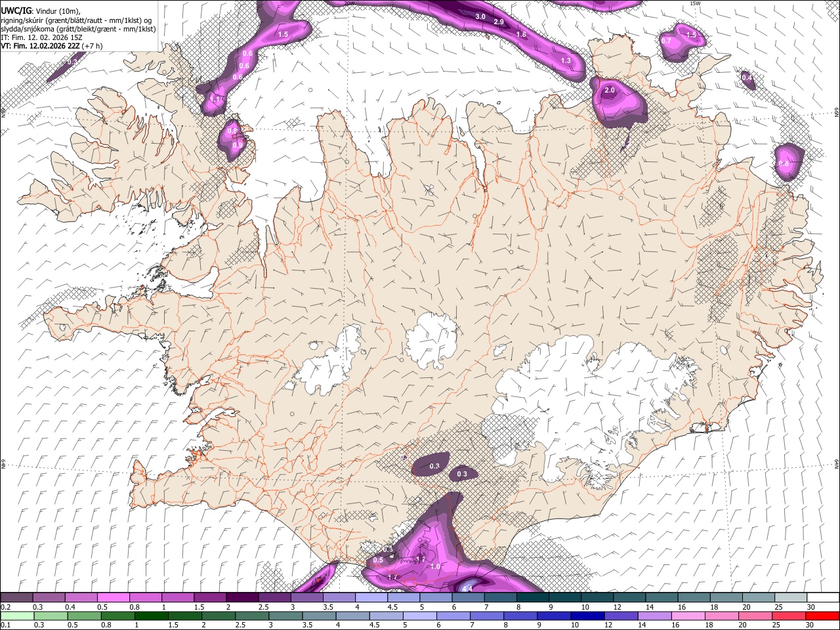
Task: Click the 'slydda/snjókoma' legend description line
Action: click(x=78, y=29)
